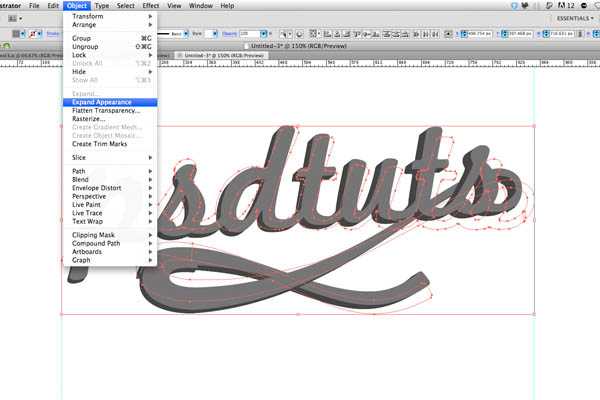Open the Path submenu
Image resolution: width=600 pixels, height=400 pixels.
tap(79, 171)
